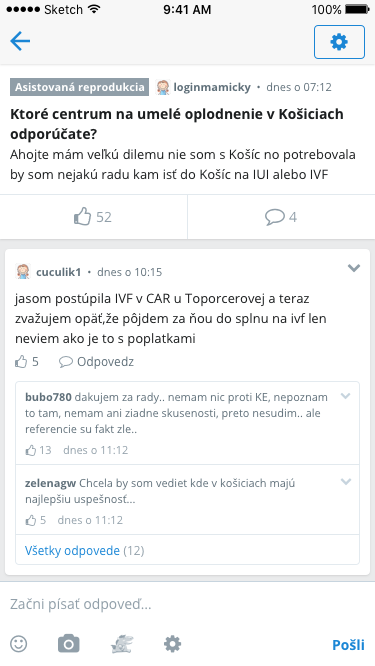Image resolution: width=375 pixels, height=666 pixels.
Task: Send reply with Pošli button
Action: tap(348, 645)
